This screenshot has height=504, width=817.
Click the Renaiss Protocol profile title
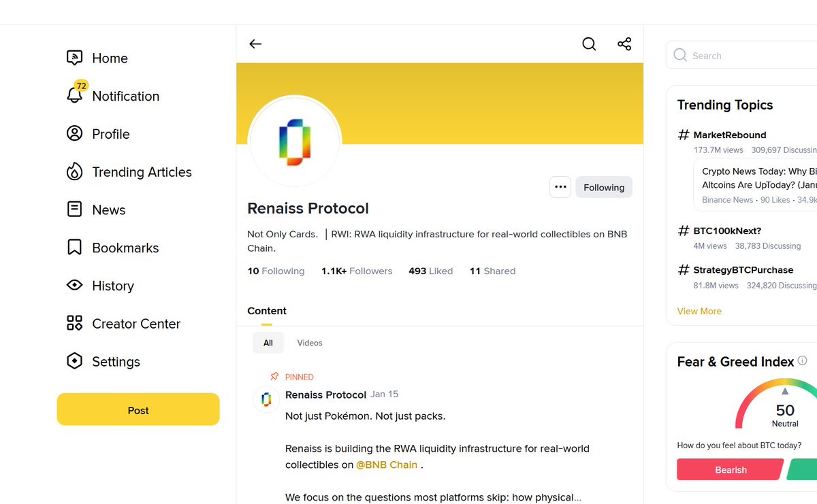308,208
